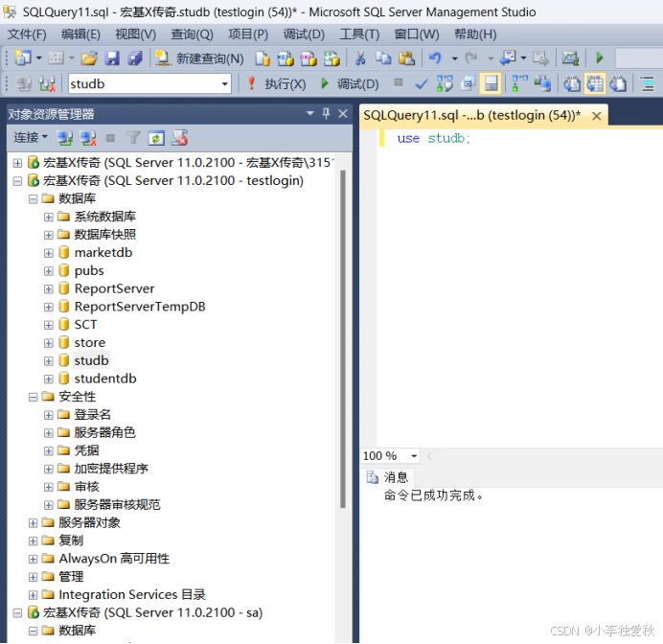Expand the pubs database node
The height and width of the screenshot is (644, 663).
point(49,271)
